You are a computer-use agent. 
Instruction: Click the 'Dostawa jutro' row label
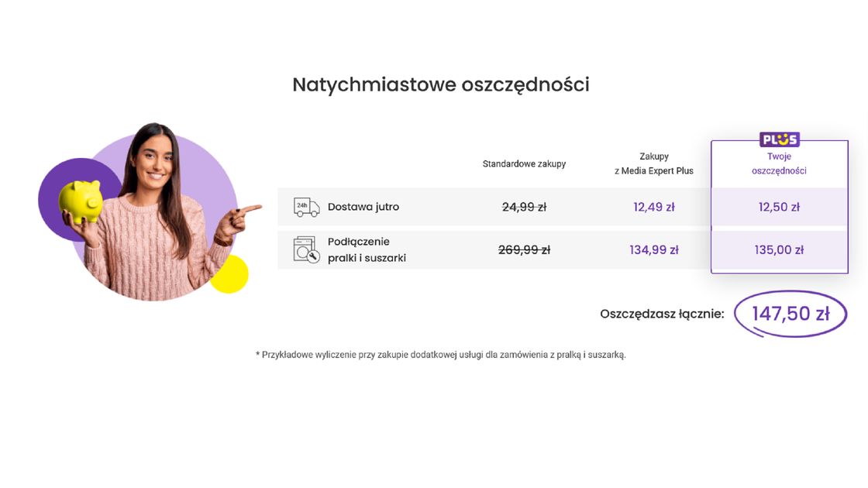[363, 207]
